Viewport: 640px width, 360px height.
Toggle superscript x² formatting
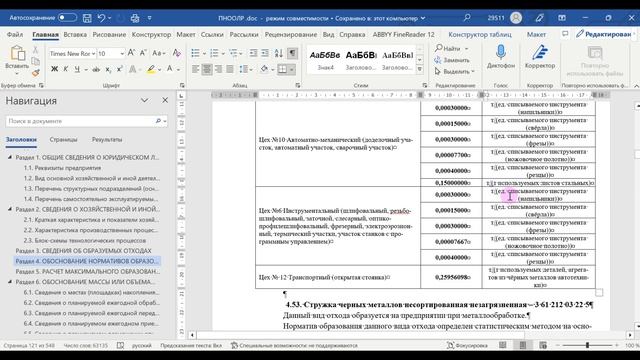120,69
